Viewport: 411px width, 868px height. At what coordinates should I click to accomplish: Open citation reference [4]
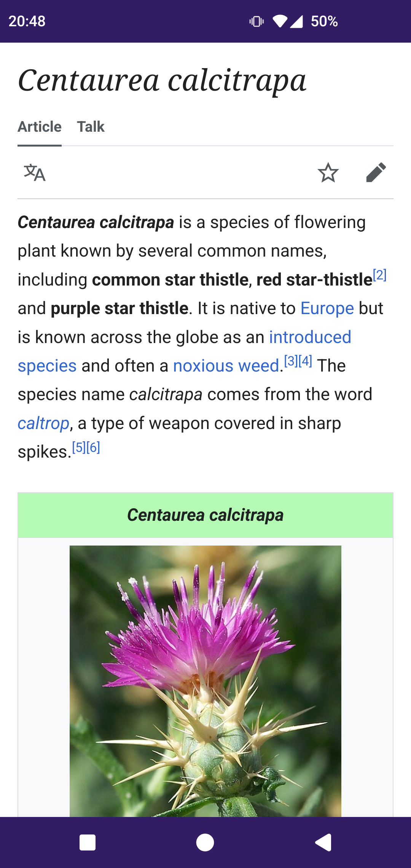pos(305,361)
